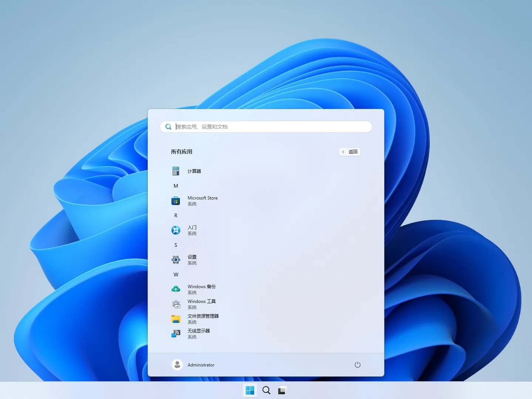Launch the 无线显示器 app
The image size is (532, 399).
click(199, 334)
